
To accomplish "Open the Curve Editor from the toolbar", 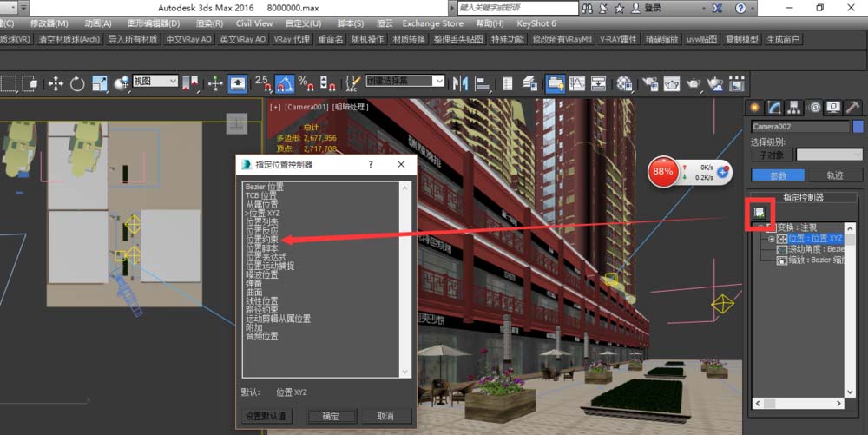I will click(x=577, y=83).
